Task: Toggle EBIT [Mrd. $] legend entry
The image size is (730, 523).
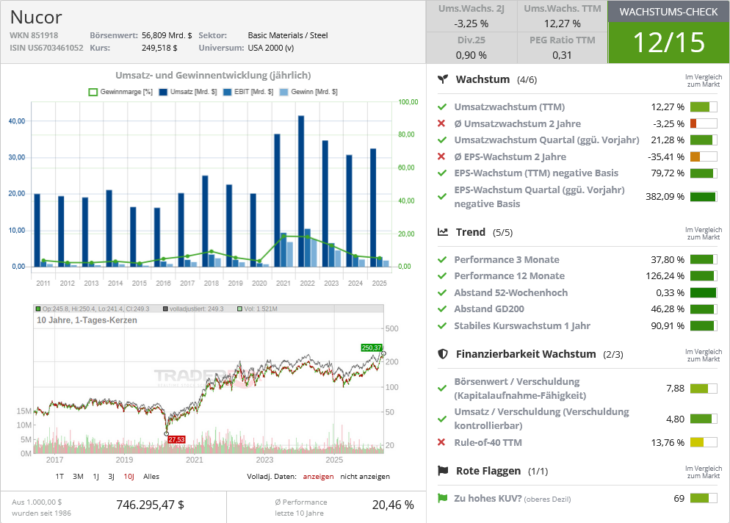Action: (248, 92)
